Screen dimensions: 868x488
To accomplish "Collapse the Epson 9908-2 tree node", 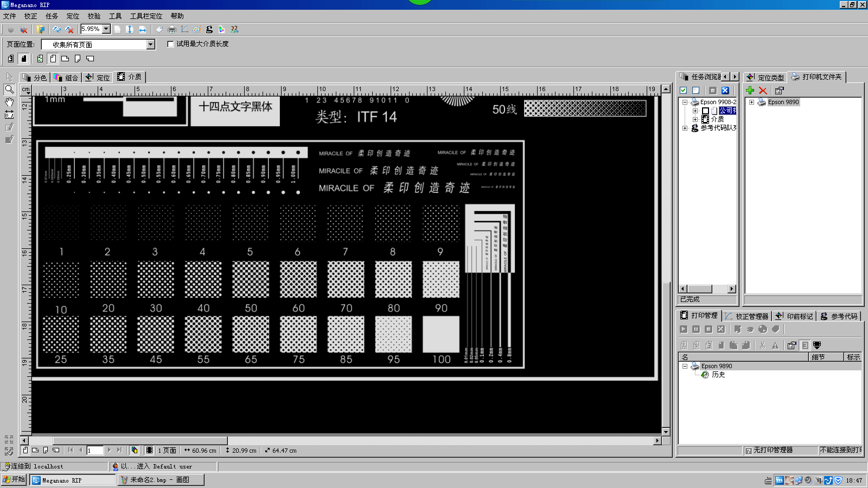I will tap(685, 102).
